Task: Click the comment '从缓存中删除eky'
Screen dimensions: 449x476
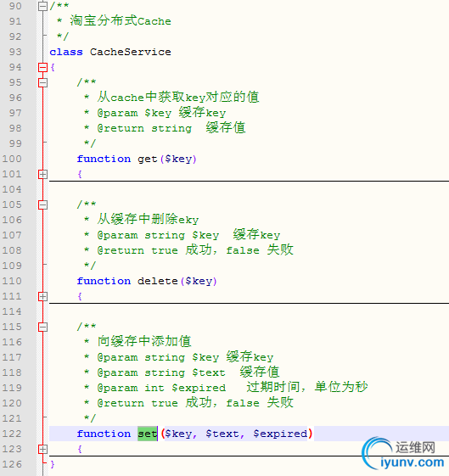Action: pos(148,219)
